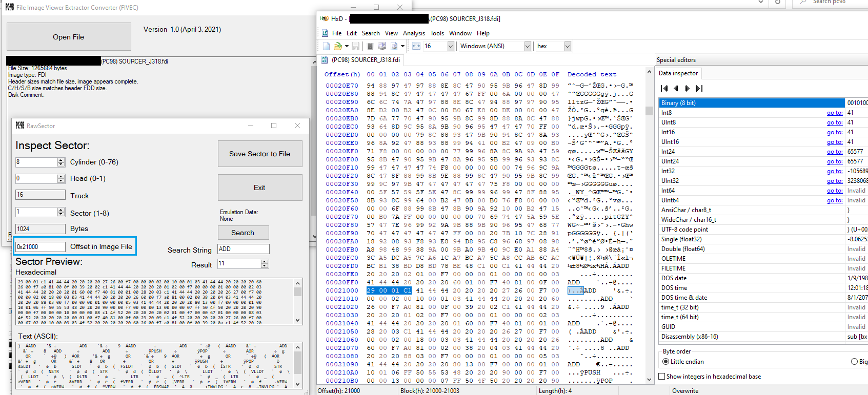Viewport: 868px width, 395px height.
Task: Click Overwrite mode in HxD status bar
Action: pyautogui.click(x=685, y=391)
